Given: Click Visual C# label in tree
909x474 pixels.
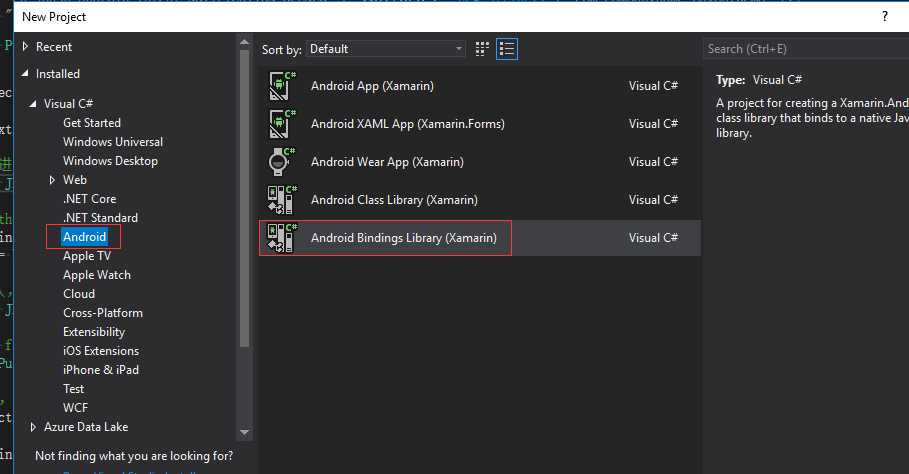Looking at the screenshot, I should coord(68,104).
